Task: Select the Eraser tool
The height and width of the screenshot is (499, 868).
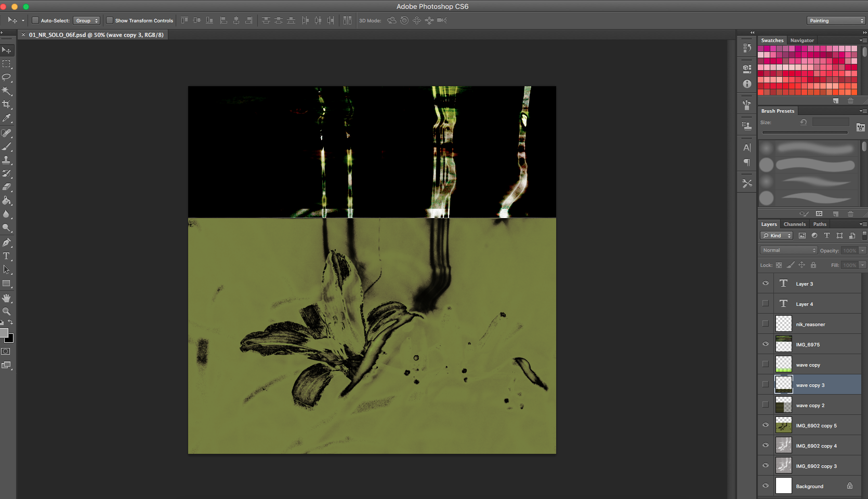Action: (6, 187)
